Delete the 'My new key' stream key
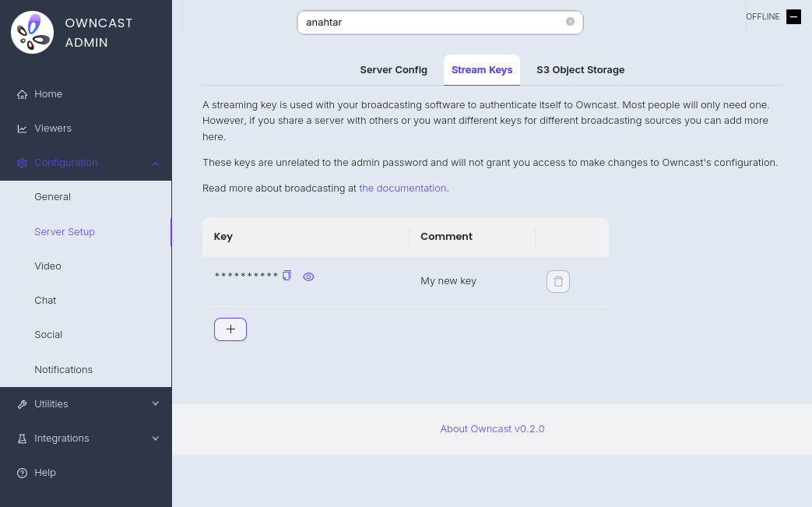Viewport: 812px width, 507px height. pos(557,281)
